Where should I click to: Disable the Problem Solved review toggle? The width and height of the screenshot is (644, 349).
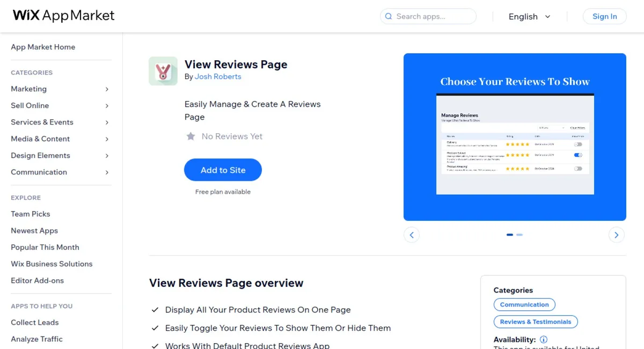point(578,155)
